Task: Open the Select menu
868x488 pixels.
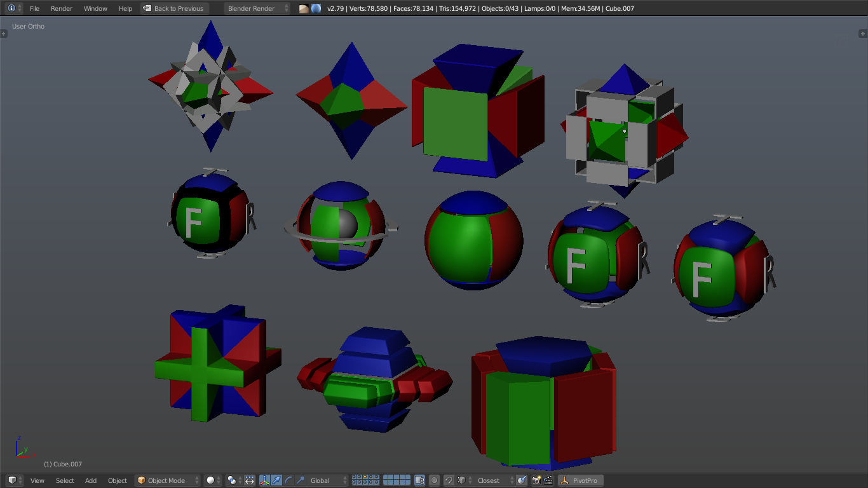Action: (x=65, y=480)
